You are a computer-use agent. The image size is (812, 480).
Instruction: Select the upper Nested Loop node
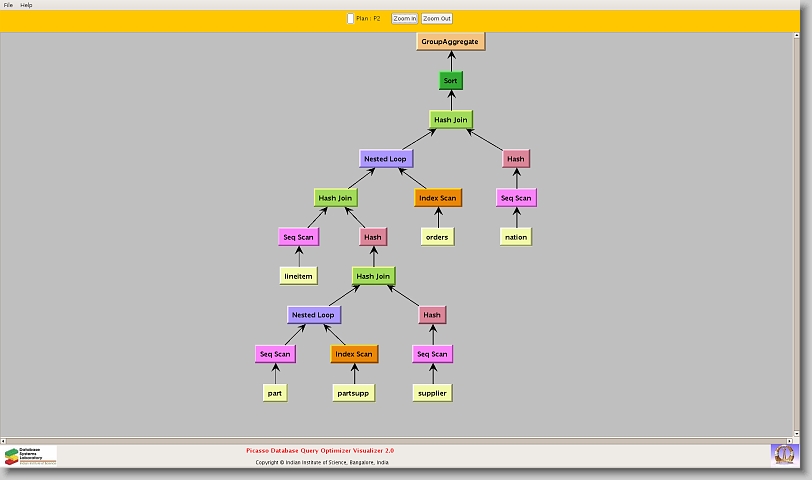coord(386,158)
